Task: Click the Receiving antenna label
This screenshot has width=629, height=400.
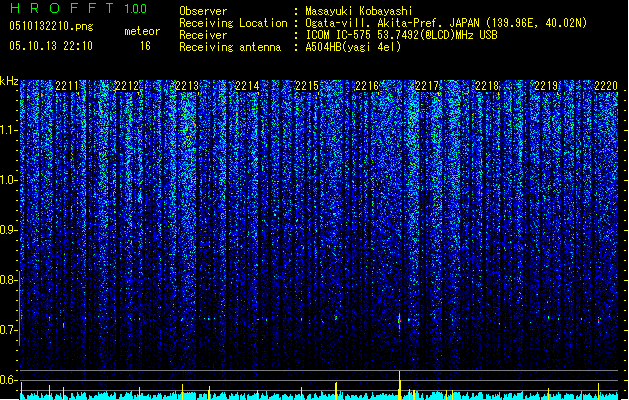Action: (x=230, y=47)
